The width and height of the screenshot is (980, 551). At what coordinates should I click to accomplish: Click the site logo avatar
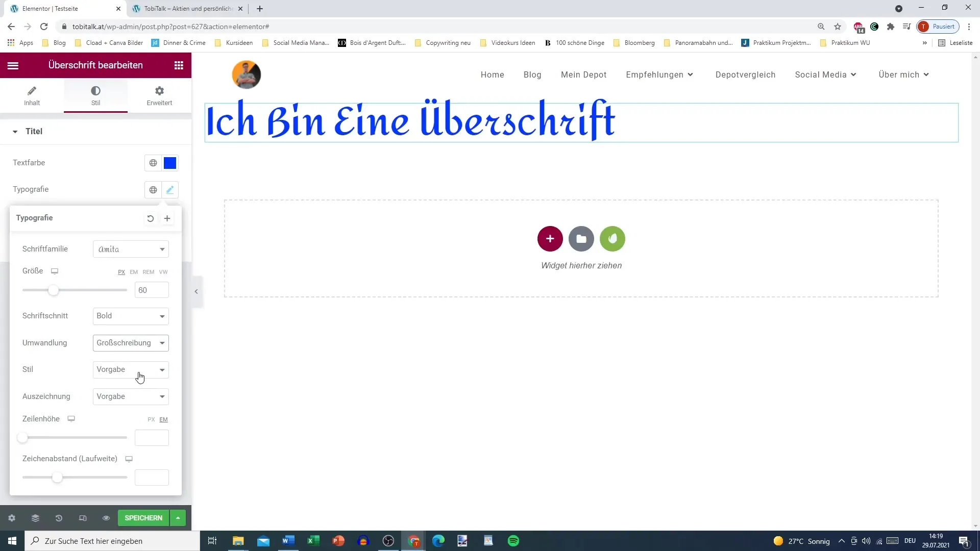click(247, 74)
